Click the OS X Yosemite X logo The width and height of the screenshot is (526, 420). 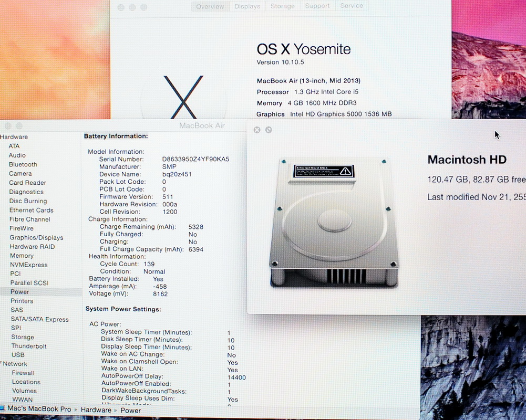(x=183, y=97)
